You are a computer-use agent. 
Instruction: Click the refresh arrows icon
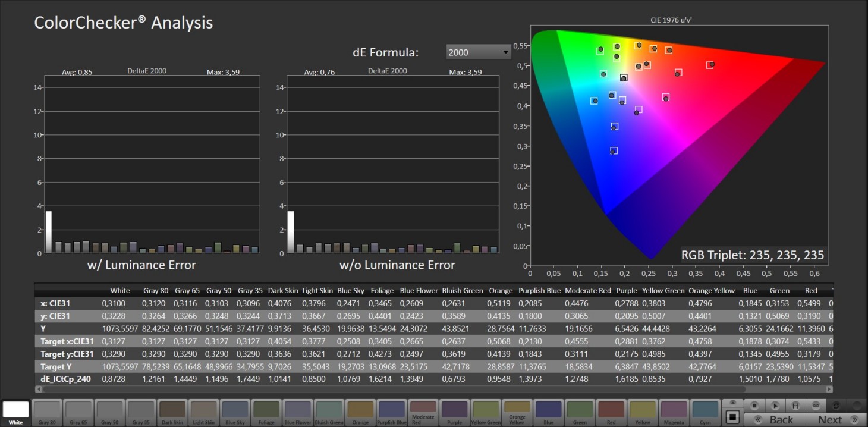click(x=836, y=405)
